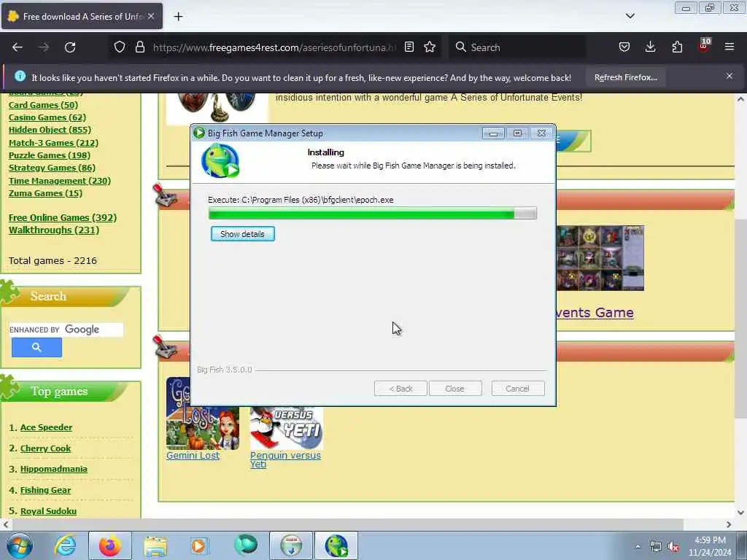This screenshot has height=560, width=747.
Task: Open Time Management (230) category
Action: (60, 181)
